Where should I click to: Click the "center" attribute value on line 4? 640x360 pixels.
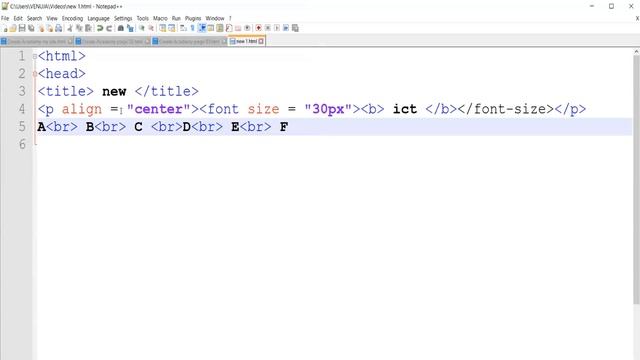tap(158, 109)
